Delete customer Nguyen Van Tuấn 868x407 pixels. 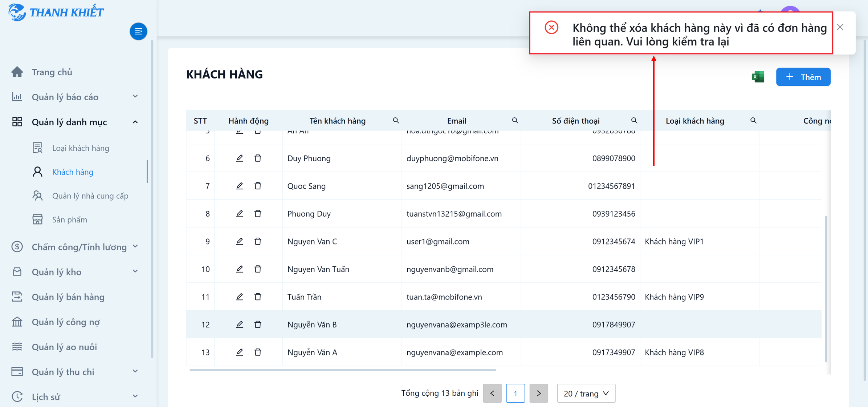[x=258, y=269]
